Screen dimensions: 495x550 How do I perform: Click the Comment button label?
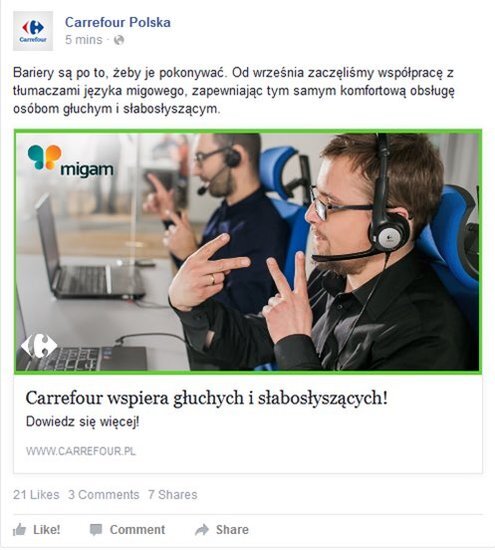(x=137, y=530)
